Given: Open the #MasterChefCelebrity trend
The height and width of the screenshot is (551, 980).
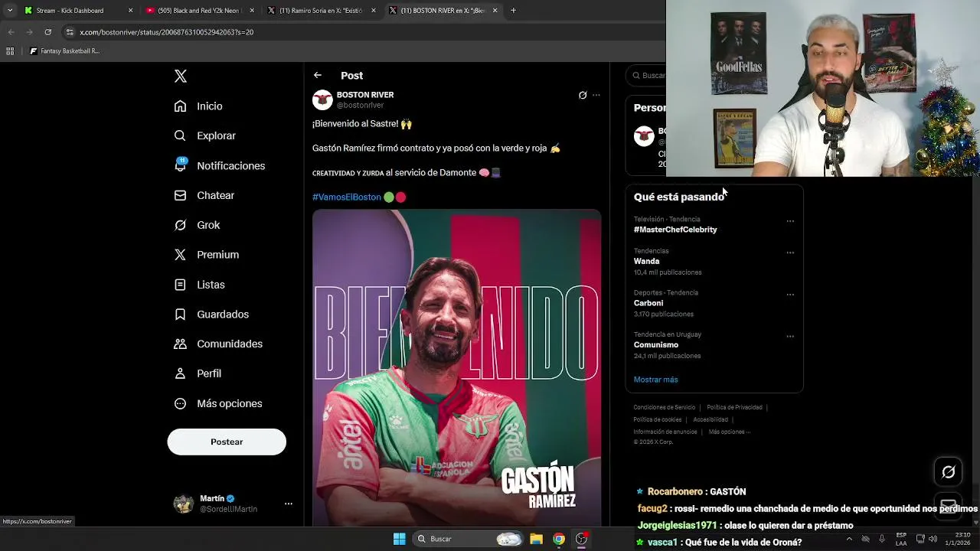Looking at the screenshot, I should coord(675,230).
